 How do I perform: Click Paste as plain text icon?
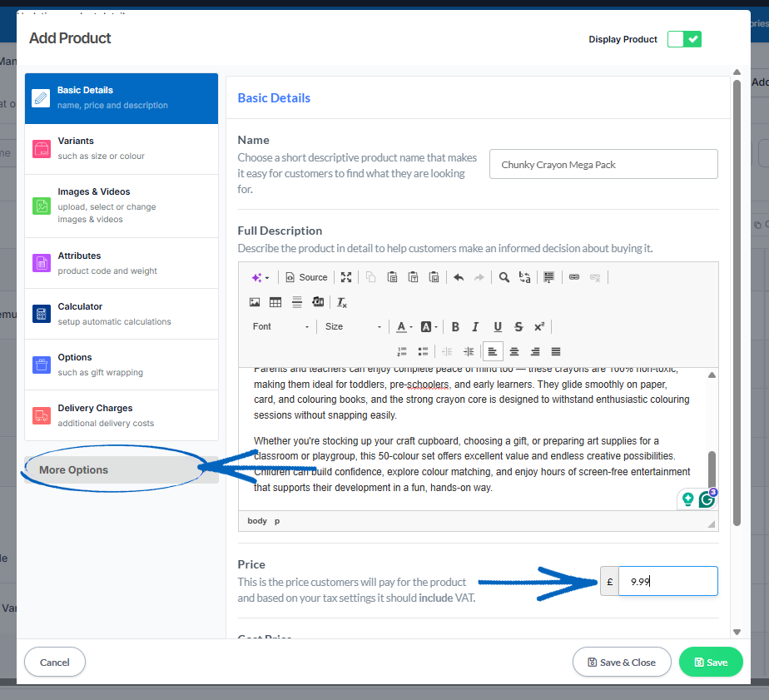coord(413,277)
